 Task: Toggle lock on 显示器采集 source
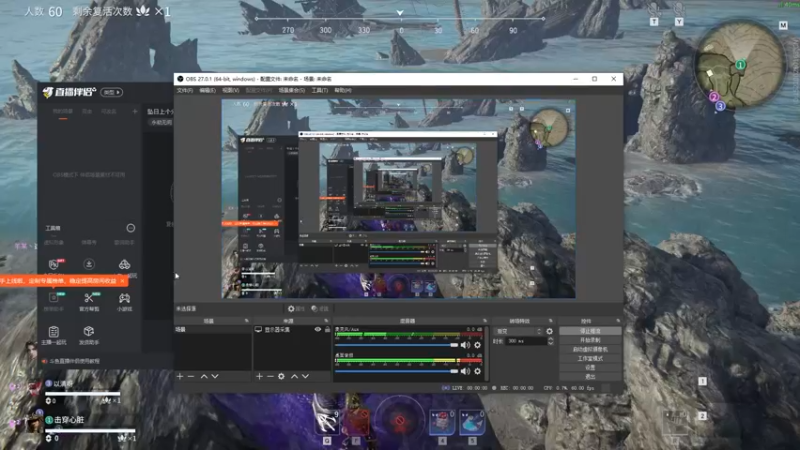328,330
